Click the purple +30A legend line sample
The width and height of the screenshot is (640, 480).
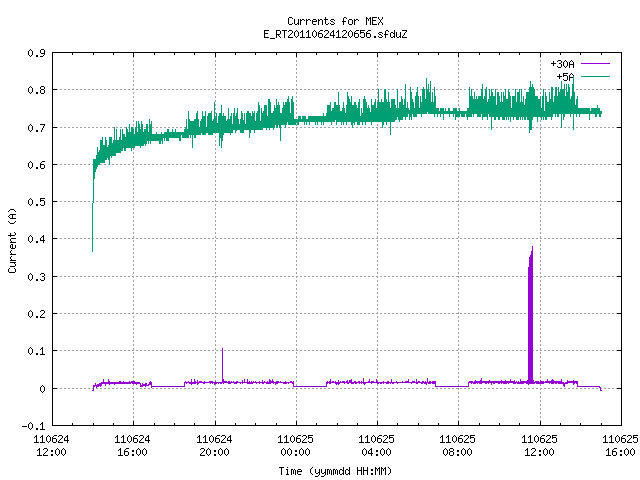pyautogui.click(x=596, y=64)
